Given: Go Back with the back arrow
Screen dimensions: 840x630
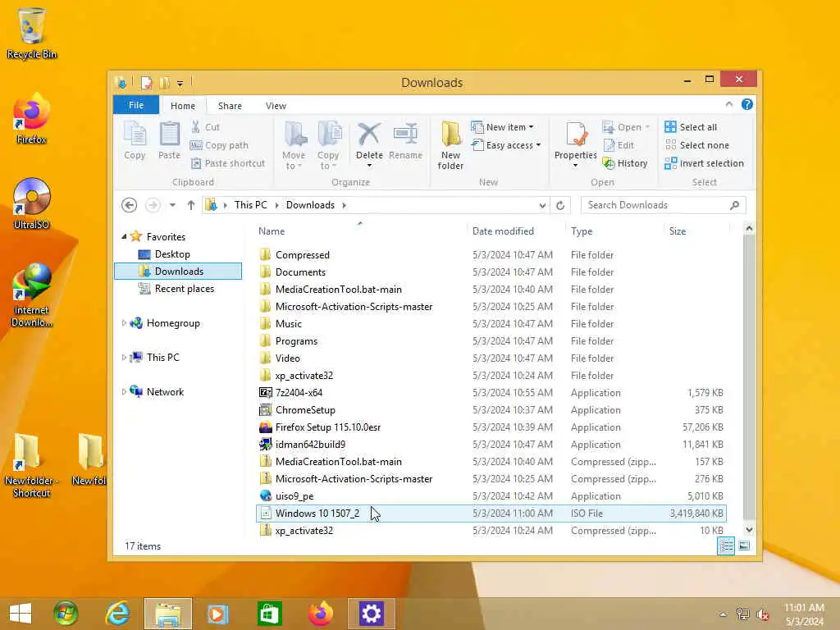Looking at the screenshot, I should coord(129,205).
